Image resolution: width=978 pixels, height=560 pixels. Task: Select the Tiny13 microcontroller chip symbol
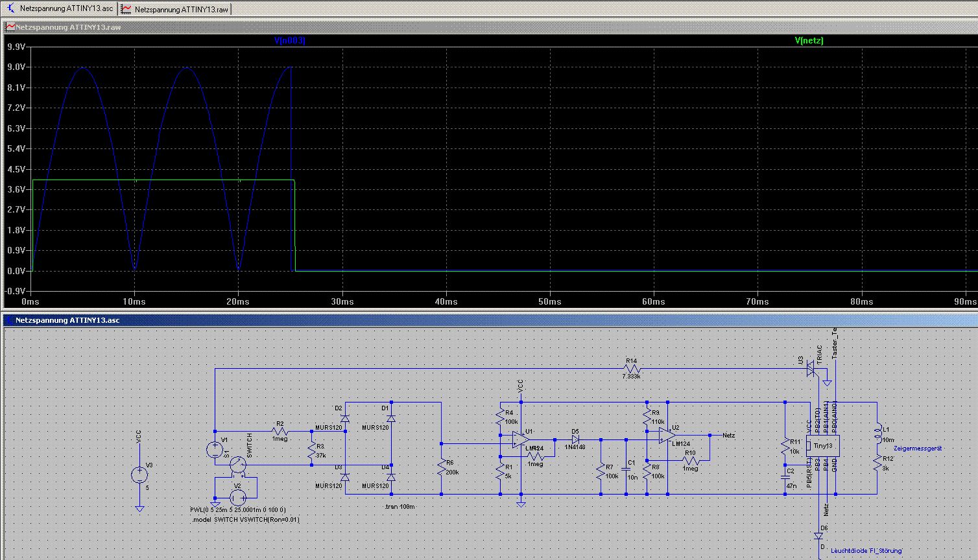pos(823,446)
